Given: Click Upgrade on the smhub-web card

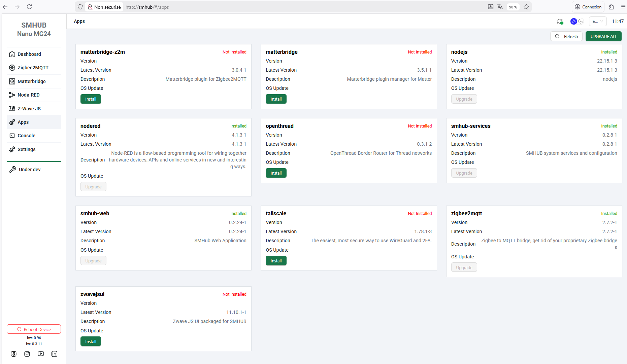Looking at the screenshot, I should click(x=93, y=261).
